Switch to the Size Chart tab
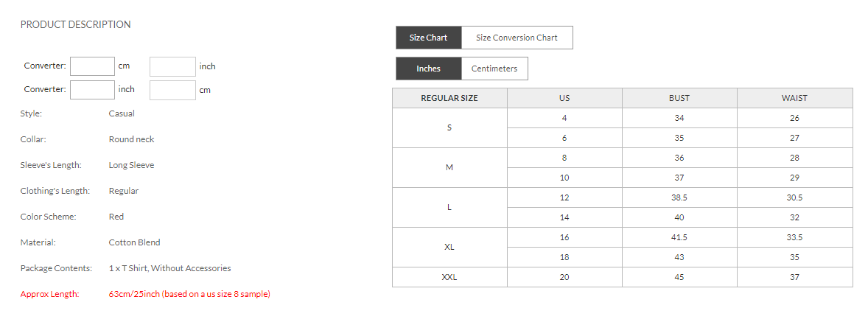Screen dimensions: 868x322 tap(428, 38)
